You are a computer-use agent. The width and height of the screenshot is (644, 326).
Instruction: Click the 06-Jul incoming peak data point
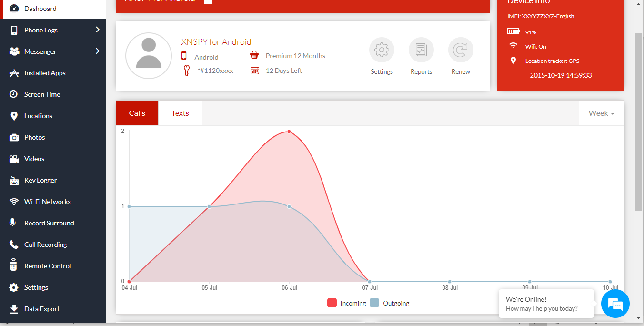tap(289, 132)
